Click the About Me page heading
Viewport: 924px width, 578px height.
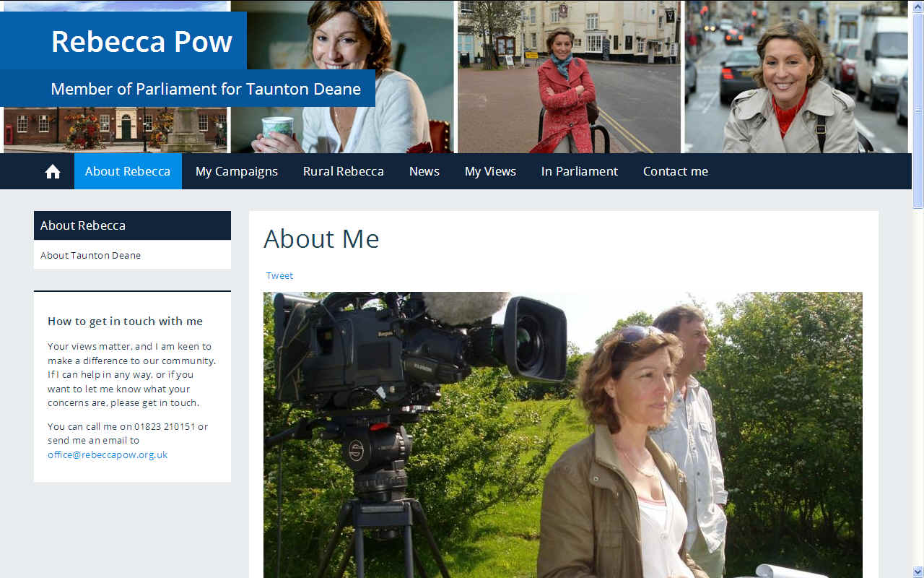[x=321, y=238]
